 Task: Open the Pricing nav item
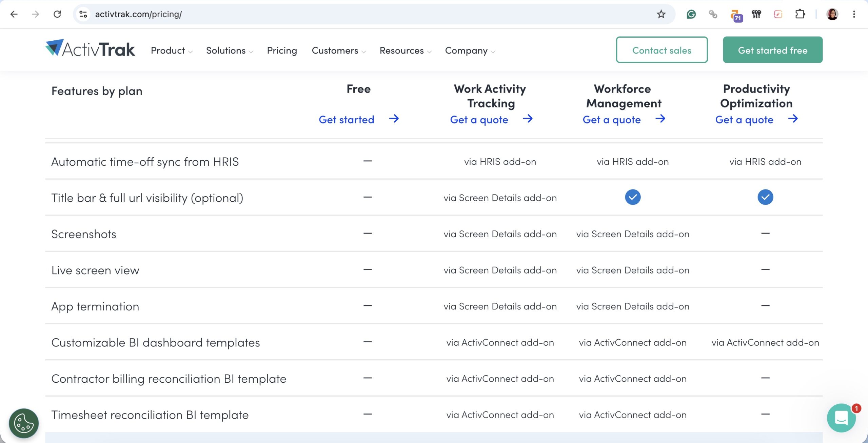[282, 51]
